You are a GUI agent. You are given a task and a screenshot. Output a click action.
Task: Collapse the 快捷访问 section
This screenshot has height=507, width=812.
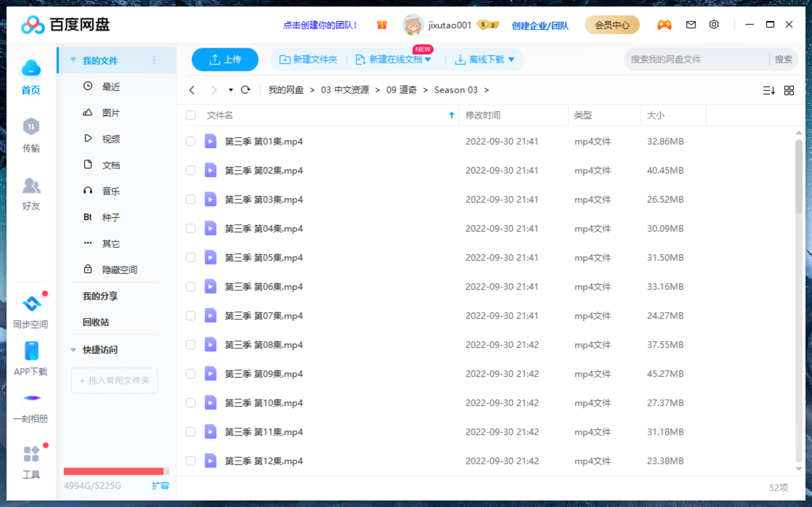[x=74, y=350]
